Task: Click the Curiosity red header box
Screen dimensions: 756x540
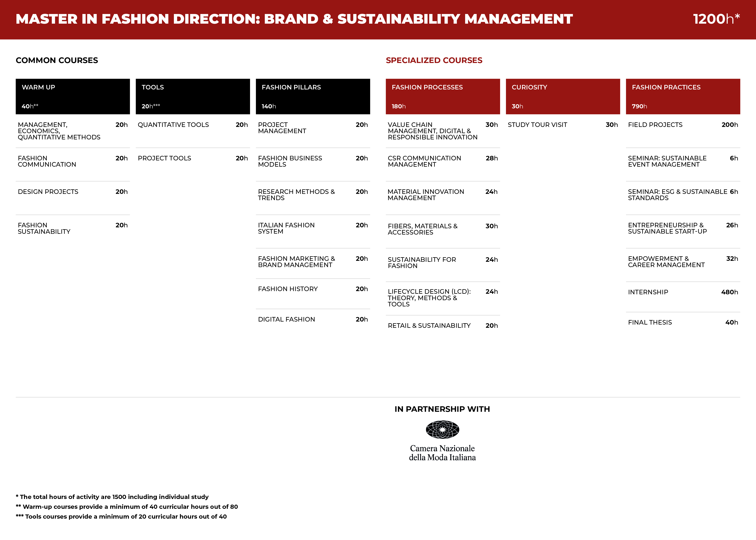Action: point(563,96)
